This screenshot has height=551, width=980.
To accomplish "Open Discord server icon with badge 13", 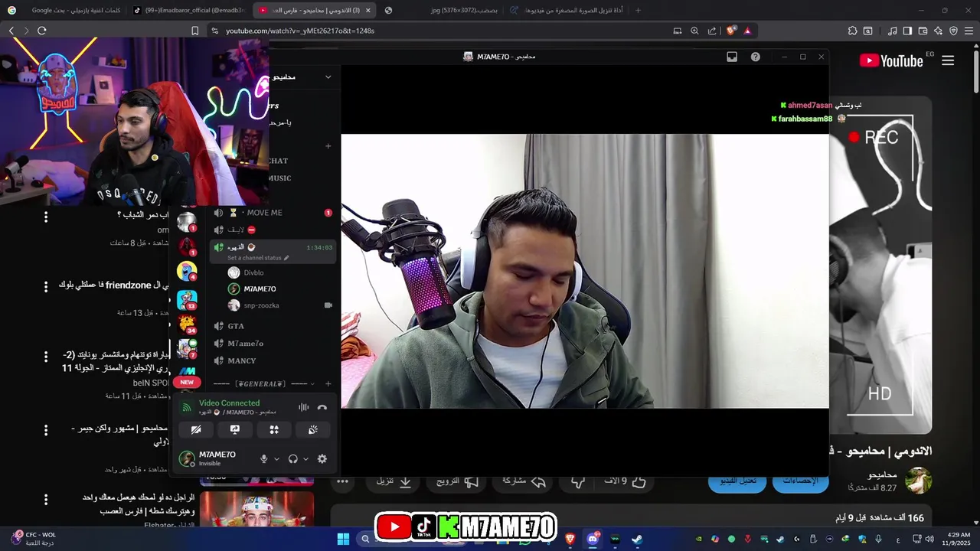I will click(x=187, y=299).
